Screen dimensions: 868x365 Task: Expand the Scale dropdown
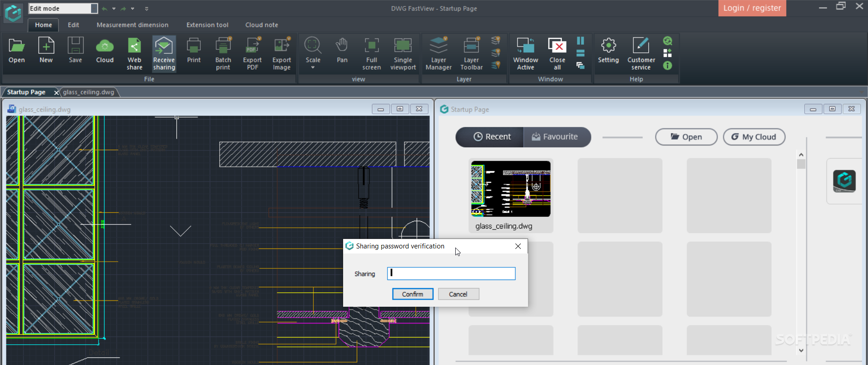tap(313, 68)
